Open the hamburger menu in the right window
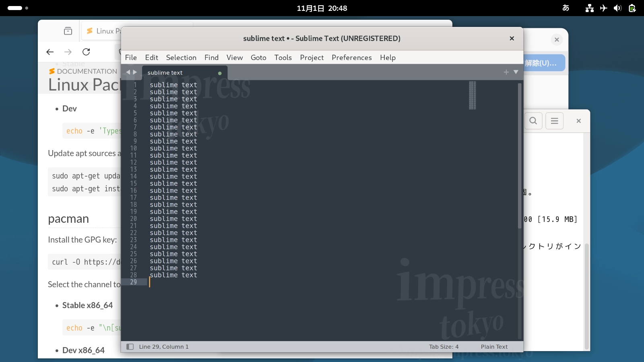644x362 pixels. tap(554, 121)
